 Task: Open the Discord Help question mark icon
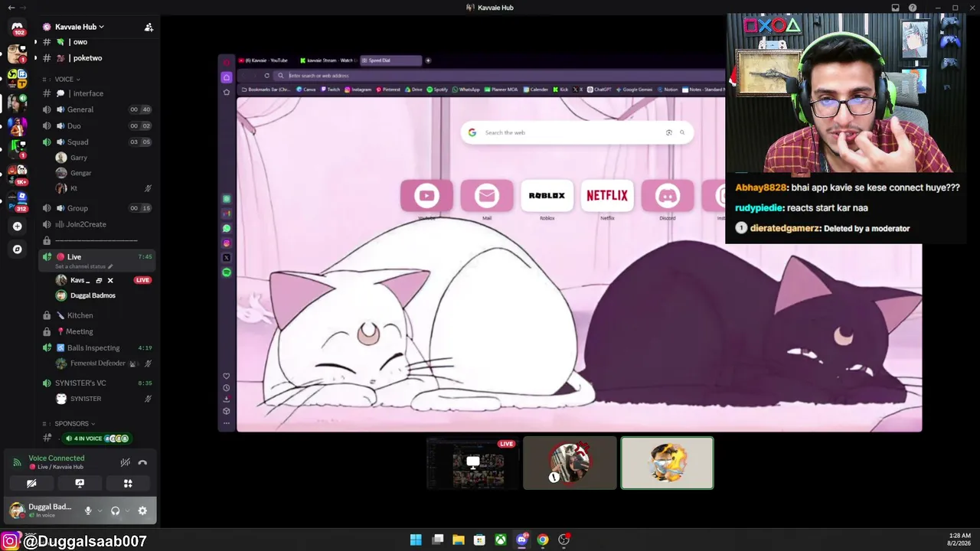[x=913, y=8]
